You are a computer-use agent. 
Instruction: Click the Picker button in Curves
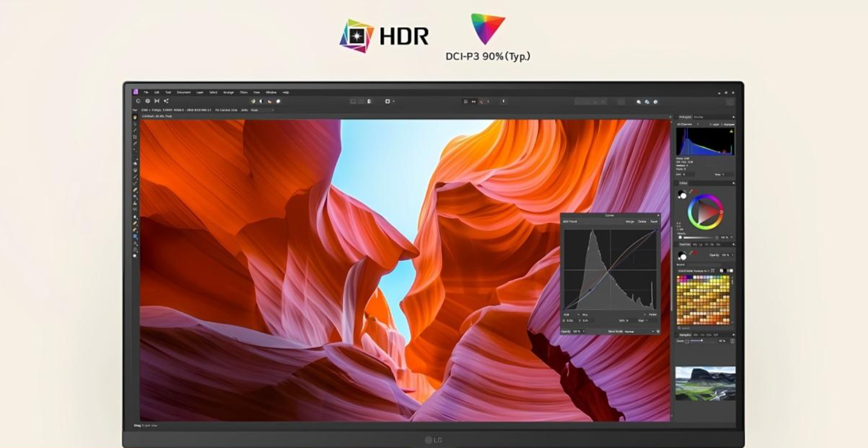click(652, 314)
